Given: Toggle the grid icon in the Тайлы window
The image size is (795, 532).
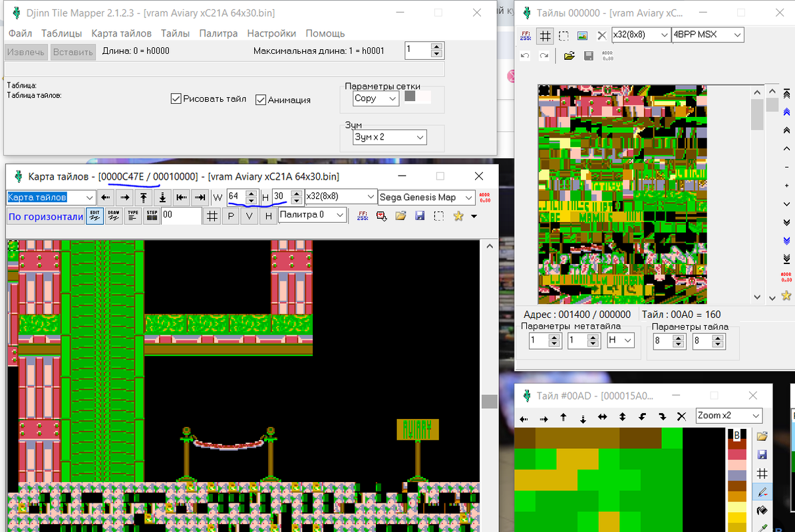Looking at the screenshot, I should [545, 35].
